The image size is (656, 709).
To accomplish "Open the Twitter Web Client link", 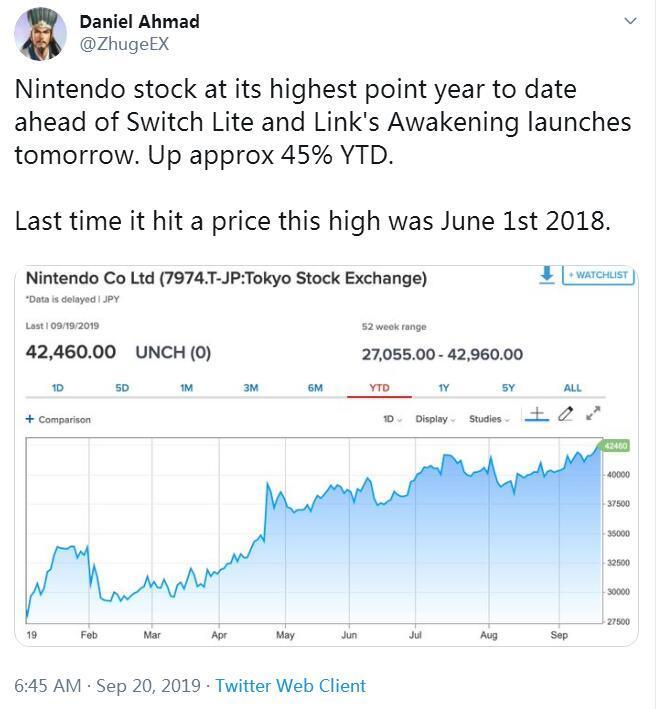I will 290,685.
